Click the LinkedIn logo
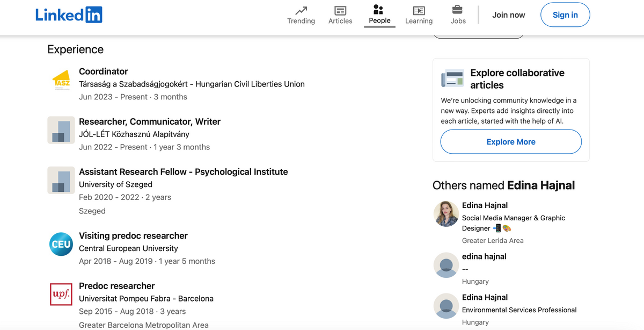 [69, 15]
